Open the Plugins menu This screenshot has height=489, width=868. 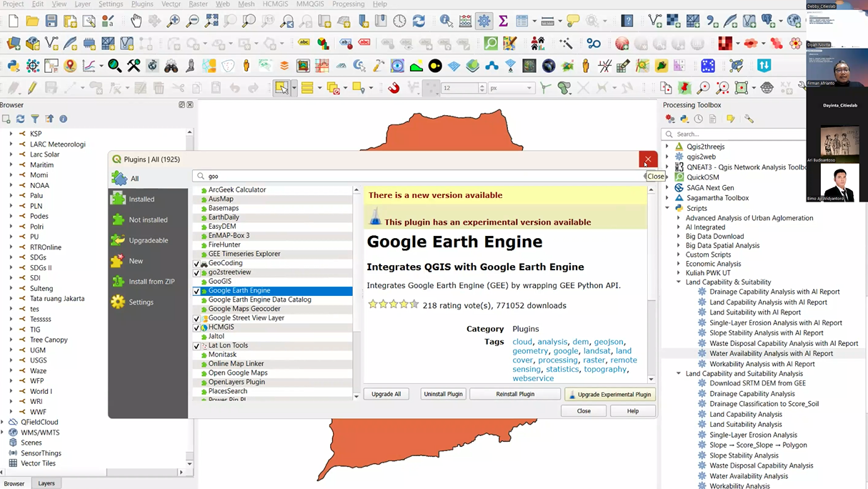[x=142, y=4]
